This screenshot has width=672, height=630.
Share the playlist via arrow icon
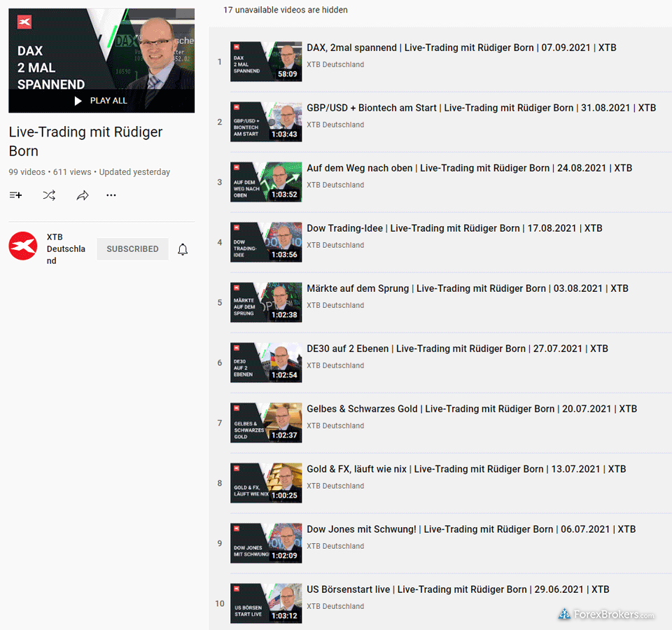83,195
